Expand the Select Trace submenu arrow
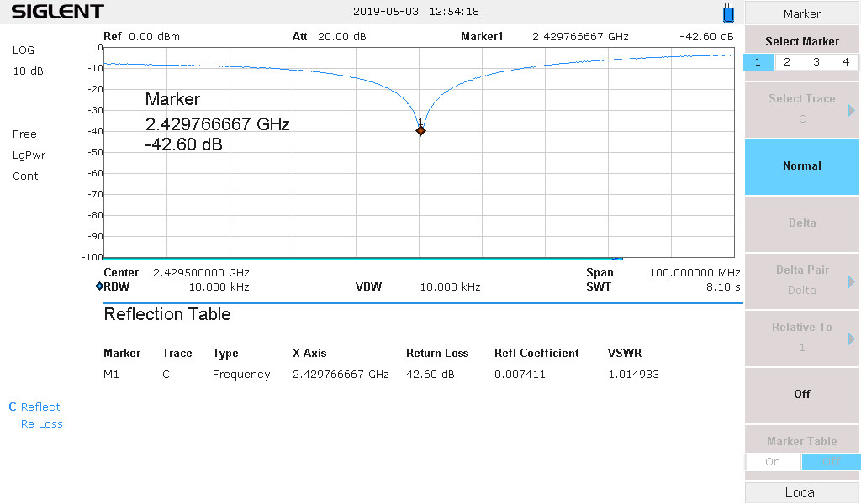 point(851,109)
